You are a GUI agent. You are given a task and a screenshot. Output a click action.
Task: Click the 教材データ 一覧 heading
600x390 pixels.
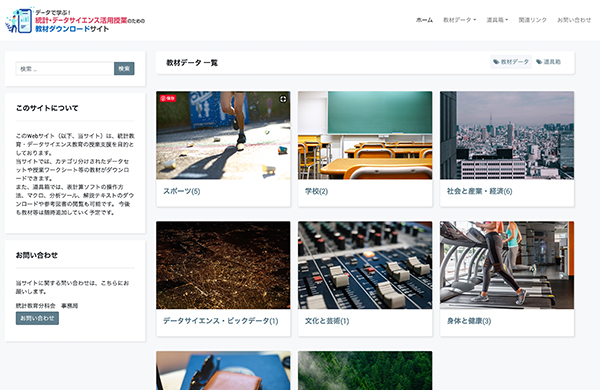coord(192,63)
